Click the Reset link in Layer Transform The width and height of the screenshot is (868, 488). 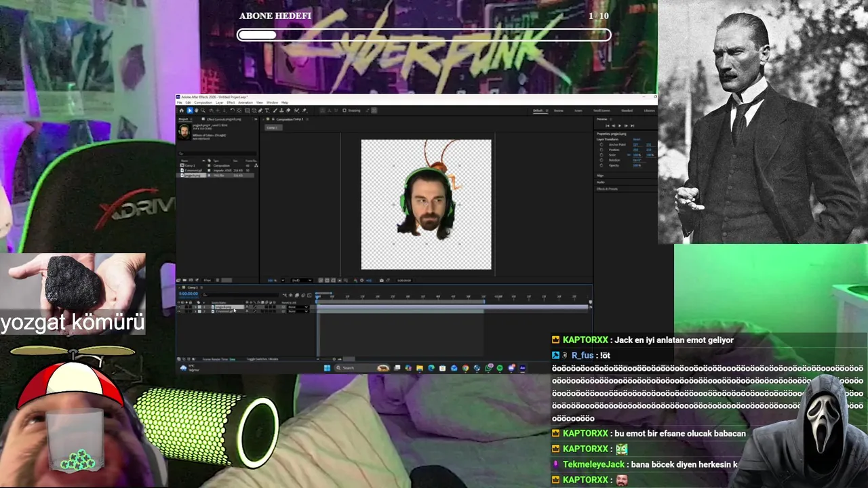[x=637, y=140]
